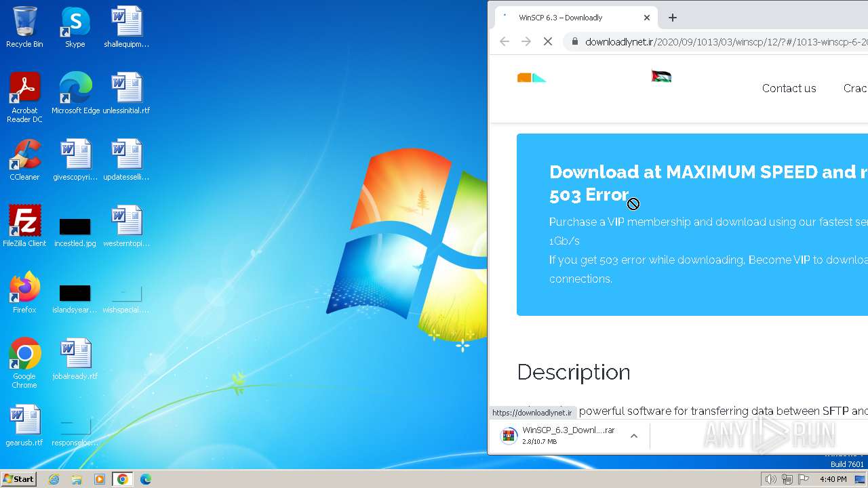This screenshot has width=868, height=488.
Task: Stop loading the page
Action: 548,42
